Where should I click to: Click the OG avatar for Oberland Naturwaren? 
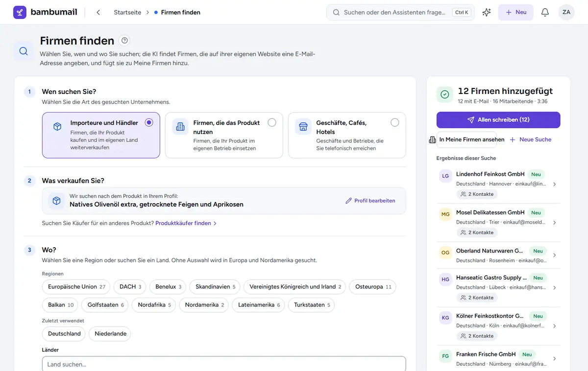tap(445, 253)
